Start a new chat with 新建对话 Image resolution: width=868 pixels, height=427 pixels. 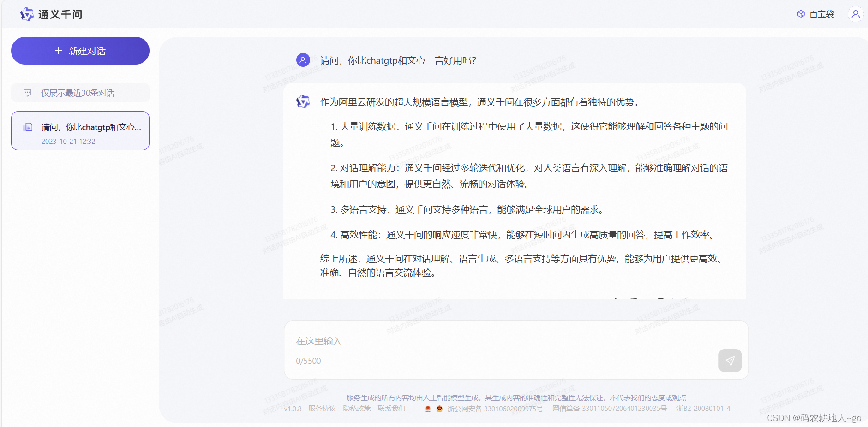(80, 51)
